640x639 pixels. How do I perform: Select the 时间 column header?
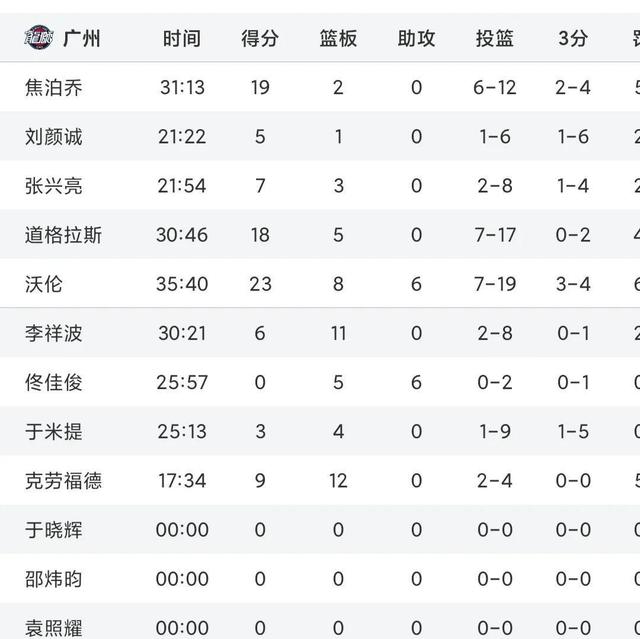[182, 38]
